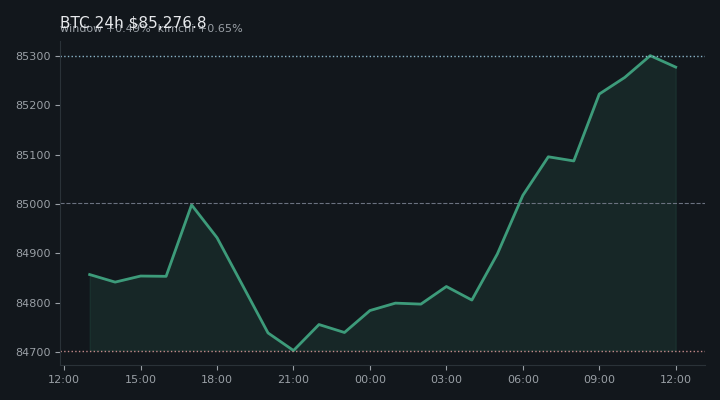The image size is (720, 400).
Task: Click the 85100 y-axis label
Action: 33,155
